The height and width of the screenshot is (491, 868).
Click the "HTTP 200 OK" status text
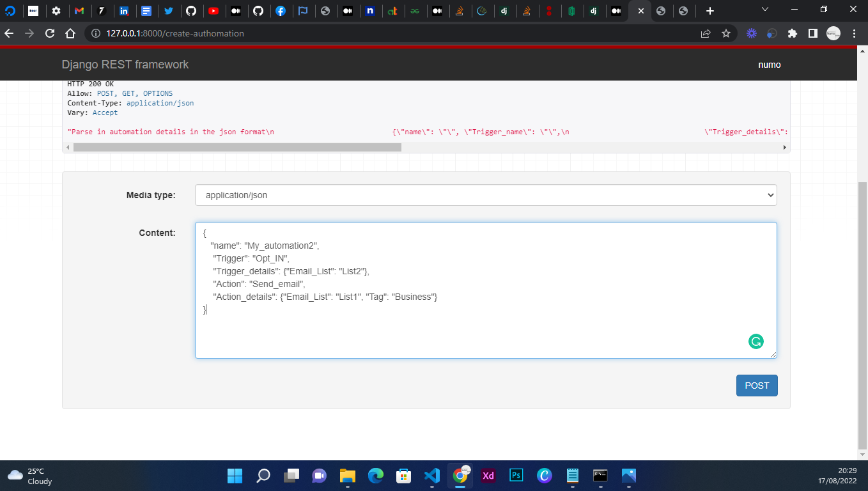point(90,84)
